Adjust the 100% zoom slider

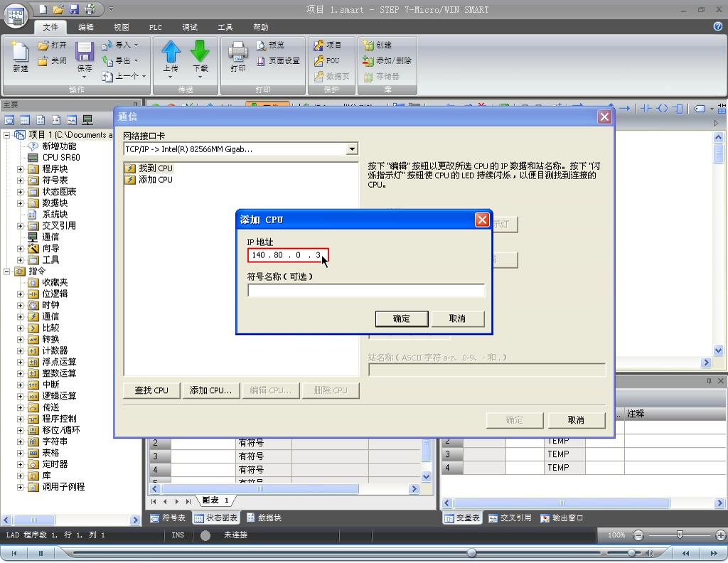[680, 535]
